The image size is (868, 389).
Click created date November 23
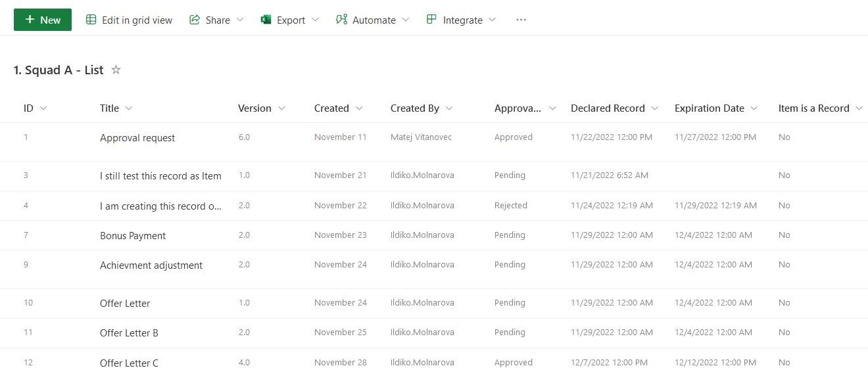(341, 235)
